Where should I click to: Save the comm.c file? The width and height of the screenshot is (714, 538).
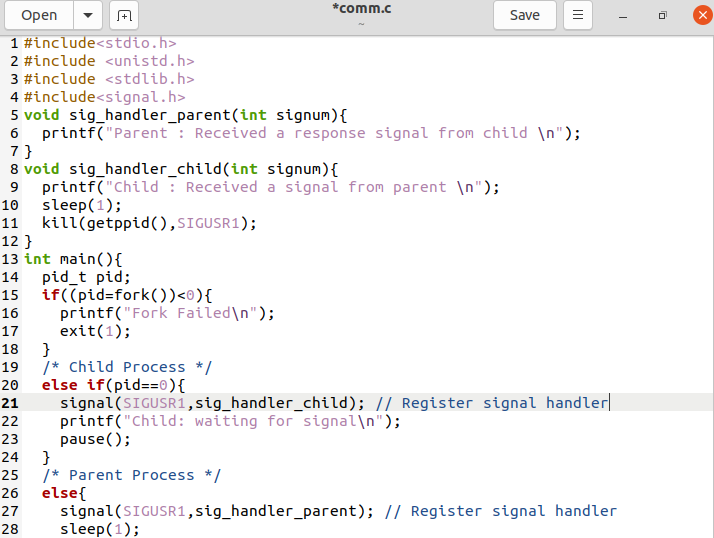tap(524, 15)
